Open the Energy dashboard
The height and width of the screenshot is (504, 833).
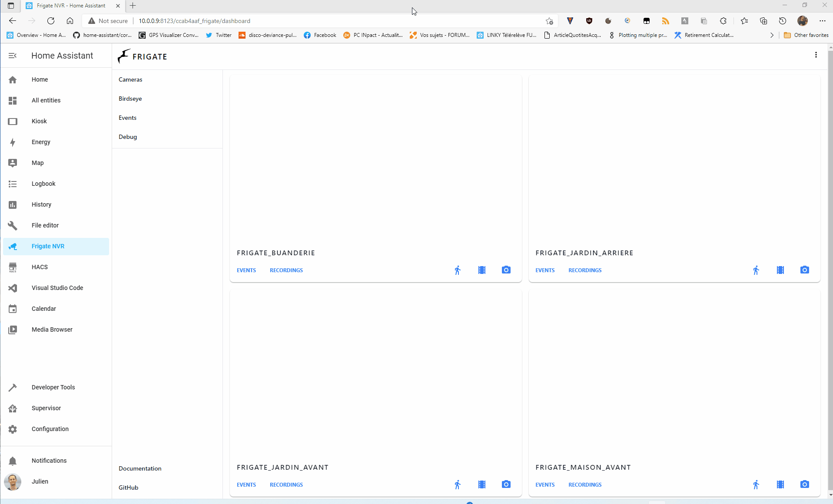pyautogui.click(x=40, y=142)
